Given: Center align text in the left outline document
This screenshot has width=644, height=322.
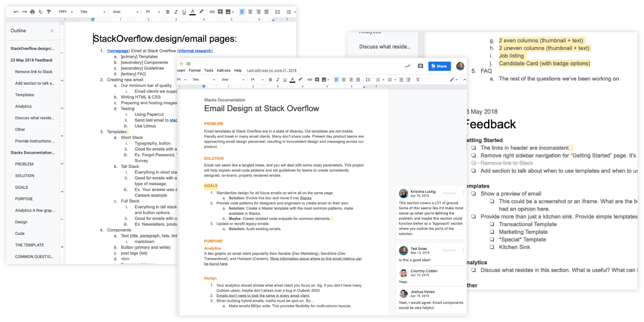Looking at the screenshot, I should (x=250, y=12).
